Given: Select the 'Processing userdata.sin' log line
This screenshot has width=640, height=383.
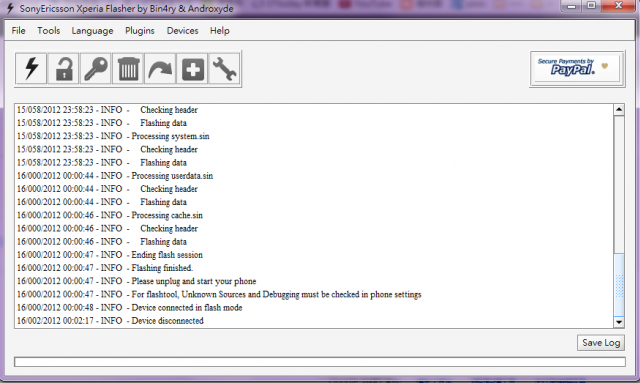Looking at the screenshot, I should (x=115, y=176).
